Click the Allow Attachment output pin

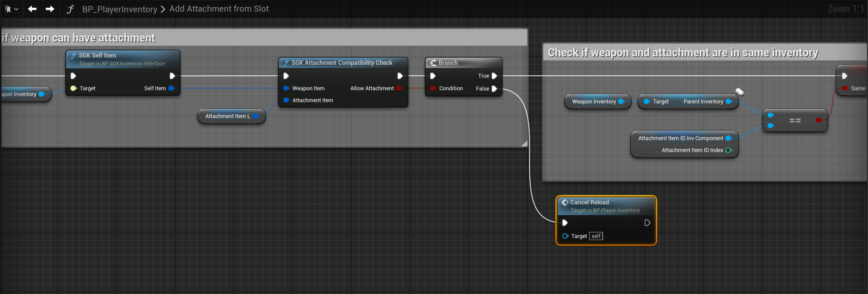pos(399,88)
